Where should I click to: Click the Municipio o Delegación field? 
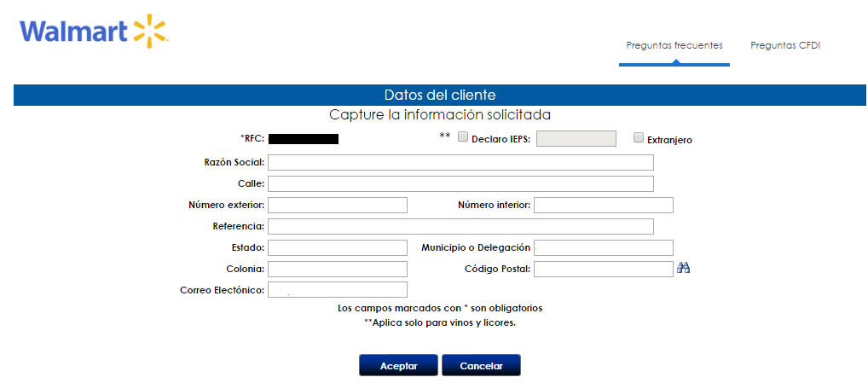pos(603,247)
